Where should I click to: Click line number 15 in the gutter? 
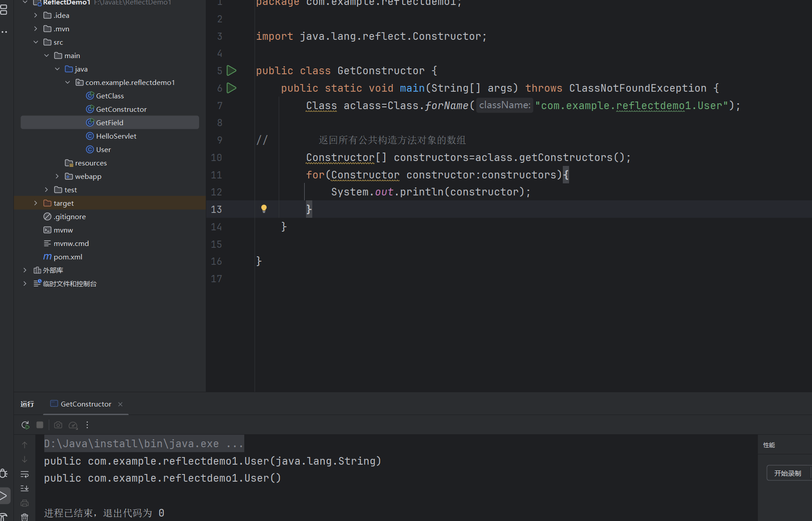[217, 244]
